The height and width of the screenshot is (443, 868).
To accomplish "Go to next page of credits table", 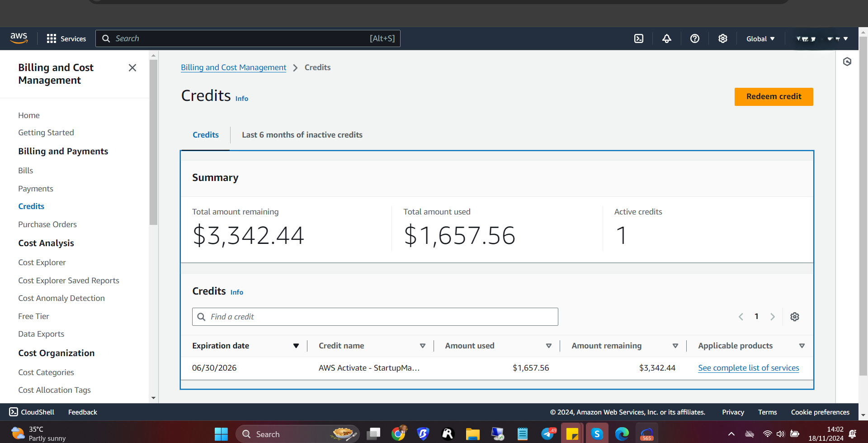I will coord(773,317).
